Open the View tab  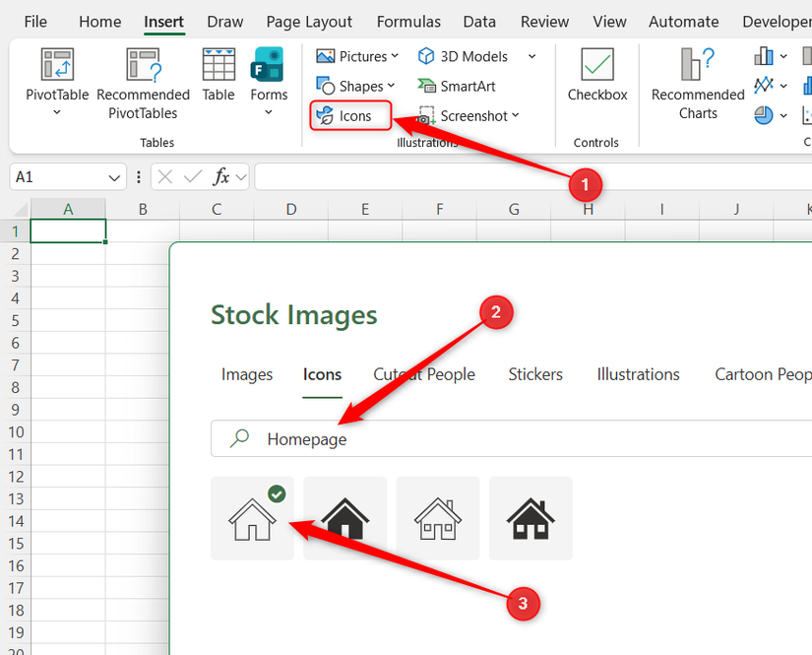(x=609, y=22)
